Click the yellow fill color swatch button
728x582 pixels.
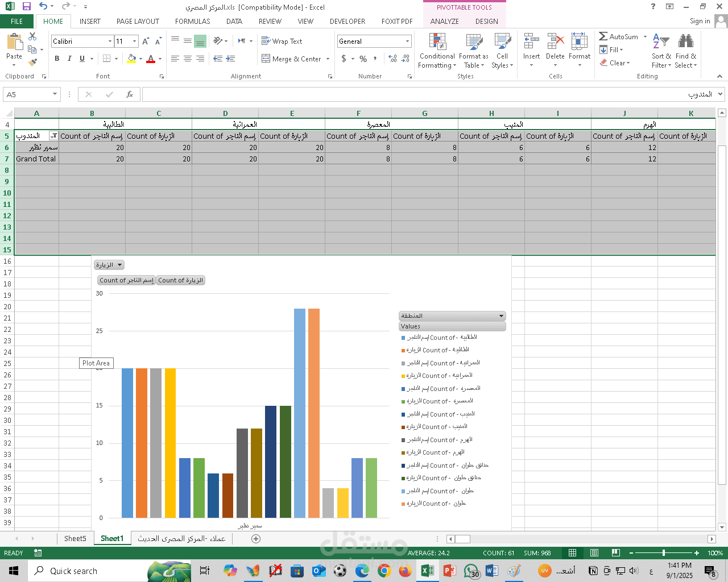pos(132,59)
